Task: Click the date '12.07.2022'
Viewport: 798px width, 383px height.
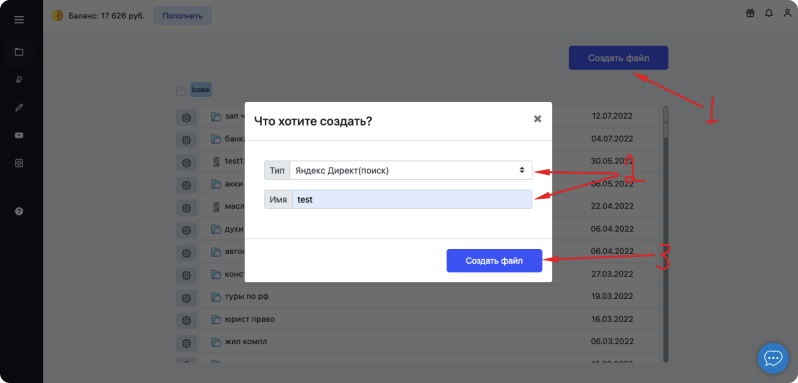Action: pos(612,116)
